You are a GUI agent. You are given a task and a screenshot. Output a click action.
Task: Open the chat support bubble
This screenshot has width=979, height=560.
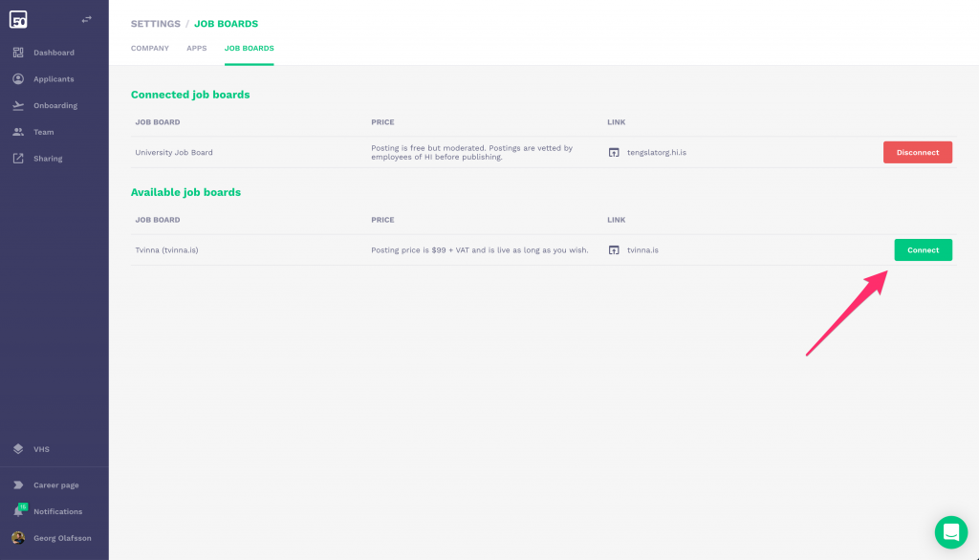[x=951, y=532]
